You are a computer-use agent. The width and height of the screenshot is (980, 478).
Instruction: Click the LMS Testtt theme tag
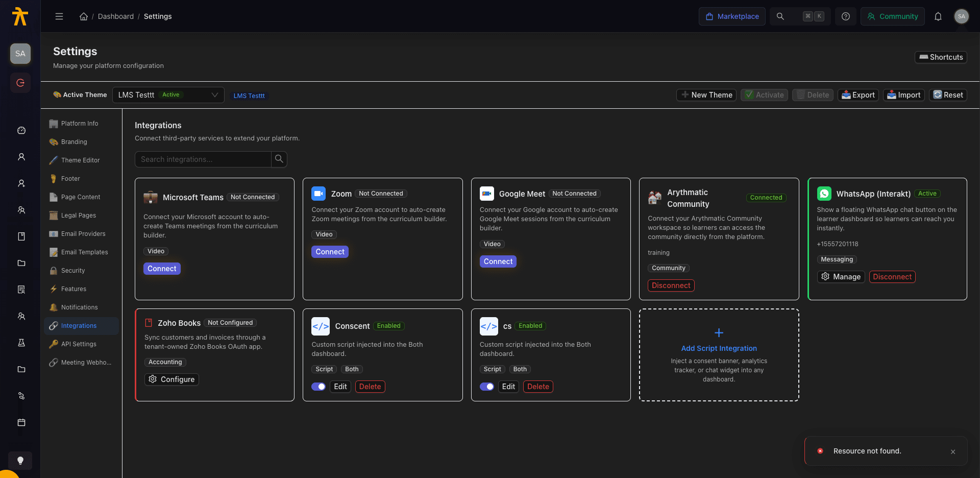249,96
